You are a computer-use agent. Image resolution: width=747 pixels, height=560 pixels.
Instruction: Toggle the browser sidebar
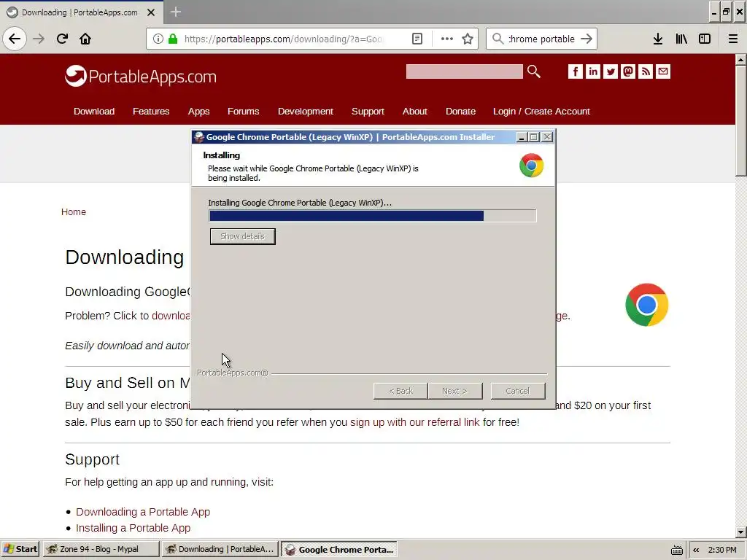click(x=705, y=39)
